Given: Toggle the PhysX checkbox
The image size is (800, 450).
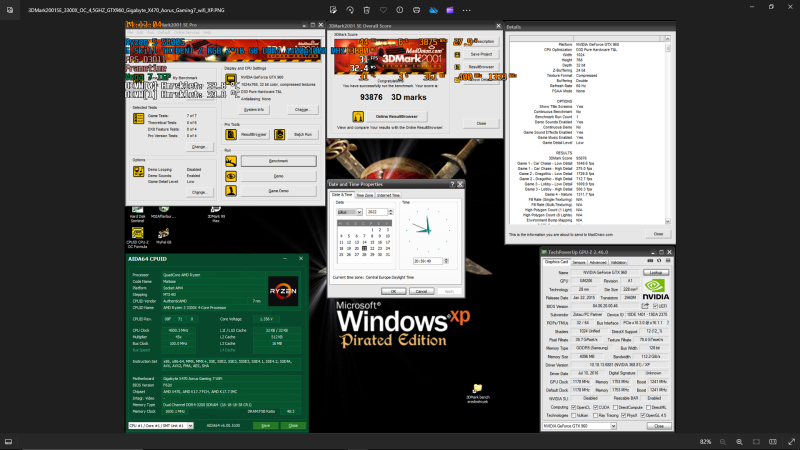Looking at the screenshot, I should pyautogui.click(x=623, y=416).
